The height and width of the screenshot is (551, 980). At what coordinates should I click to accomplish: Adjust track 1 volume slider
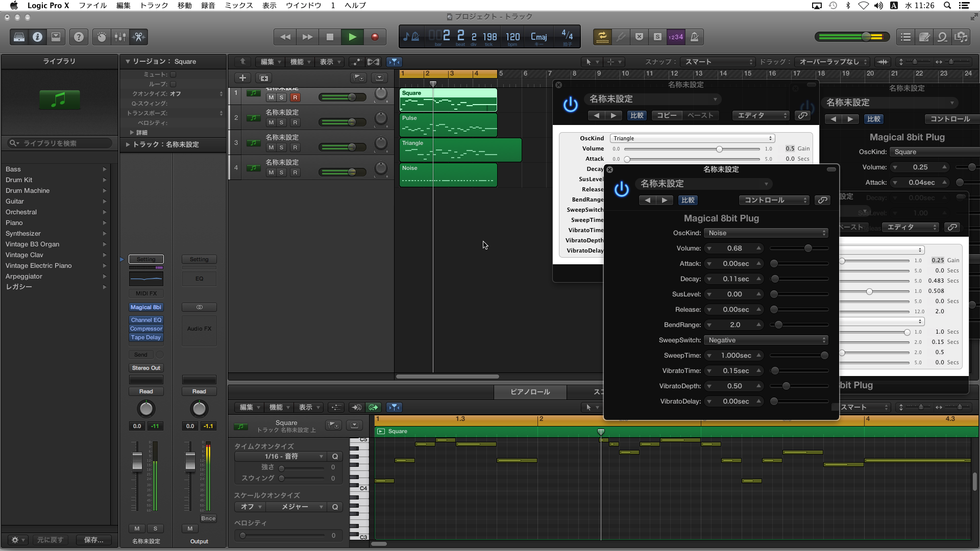tap(342, 97)
